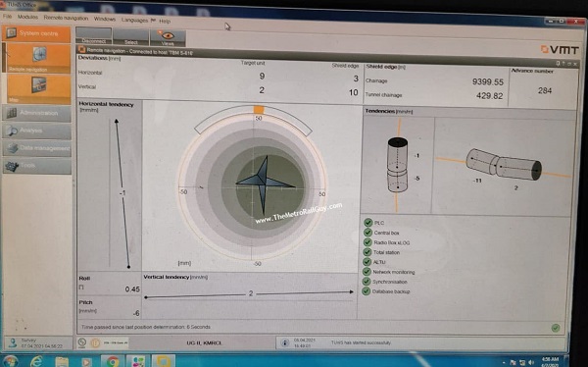Click the Database backup status check icon
Image resolution: width=588 pixels, height=367 pixels.
pos(366,291)
